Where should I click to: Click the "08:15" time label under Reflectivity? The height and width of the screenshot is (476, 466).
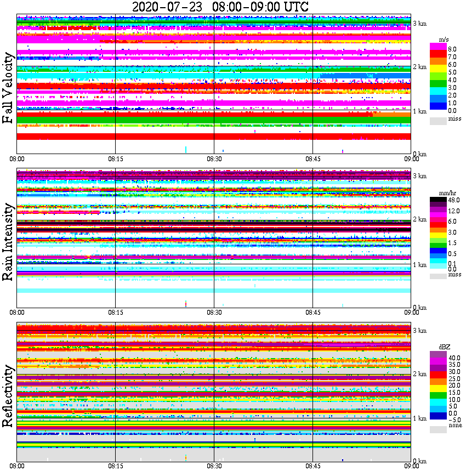point(116,466)
